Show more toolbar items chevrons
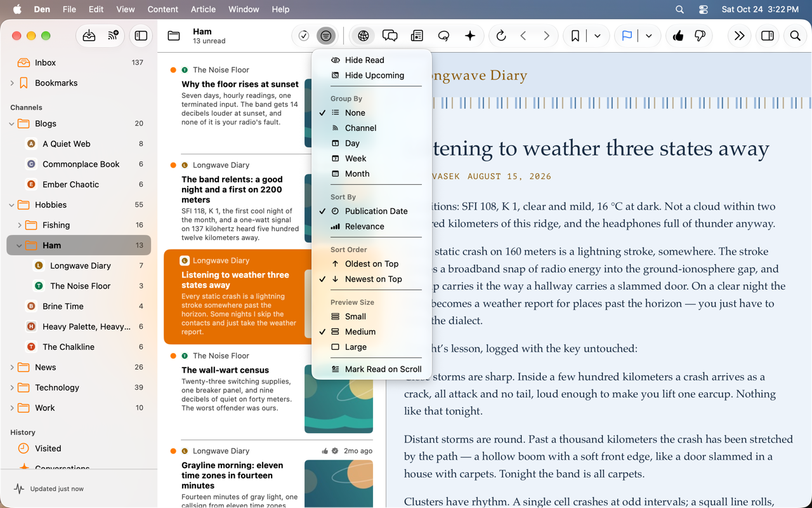Viewport: 812px width, 508px height. [x=740, y=36]
